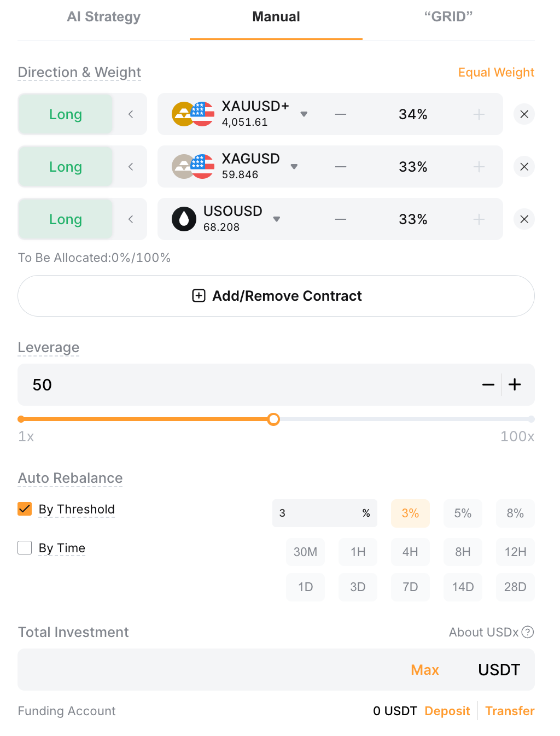Click the About USDx help icon

click(x=528, y=632)
